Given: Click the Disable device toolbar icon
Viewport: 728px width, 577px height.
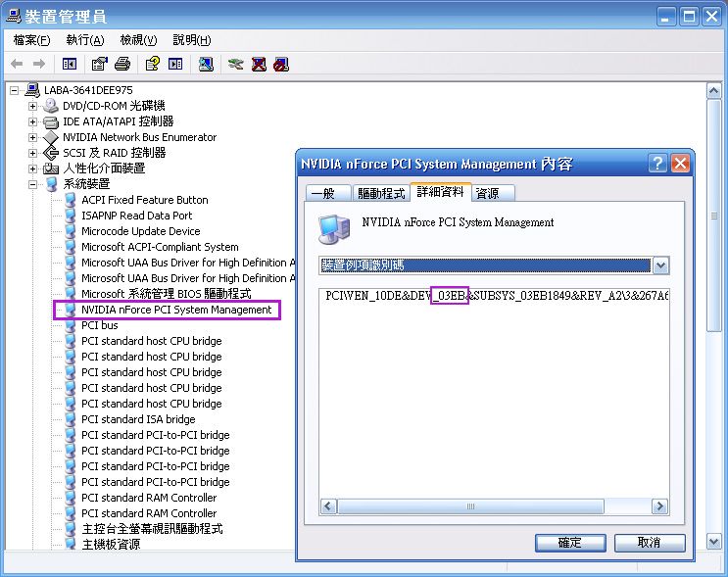Looking at the screenshot, I should pos(281,64).
